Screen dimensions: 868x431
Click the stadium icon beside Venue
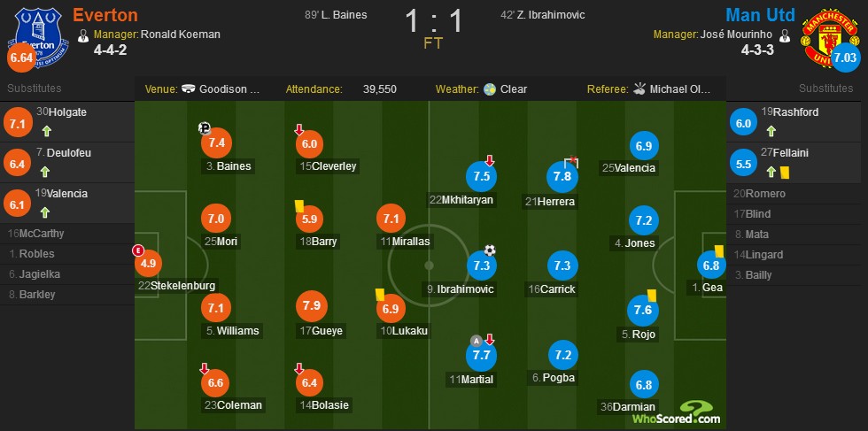pyautogui.click(x=189, y=89)
